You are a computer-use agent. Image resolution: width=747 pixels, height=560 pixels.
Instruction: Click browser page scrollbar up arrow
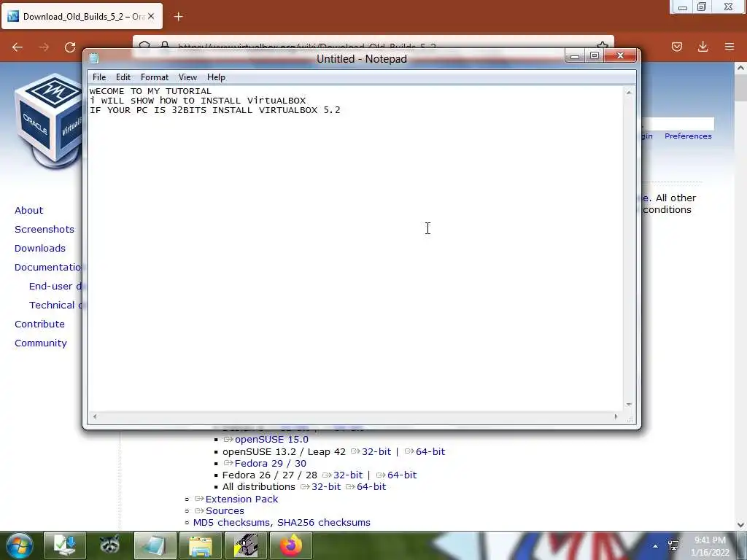click(x=741, y=68)
